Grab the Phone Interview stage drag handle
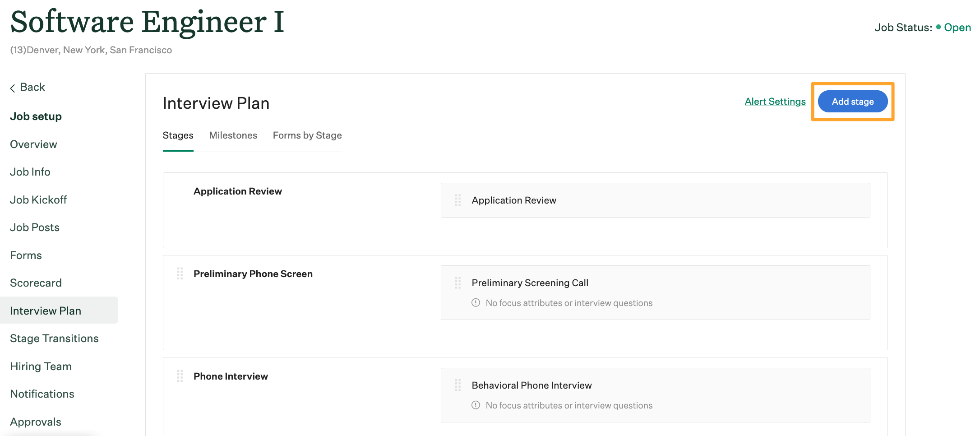This screenshot has height=436, width=980. (x=180, y=376)
